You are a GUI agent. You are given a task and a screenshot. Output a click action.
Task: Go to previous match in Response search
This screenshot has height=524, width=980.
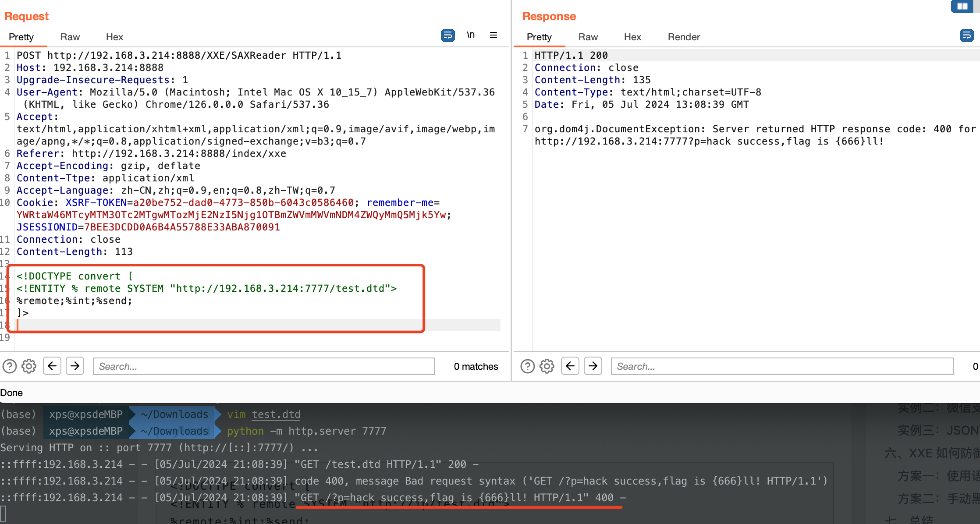(570, 366)
